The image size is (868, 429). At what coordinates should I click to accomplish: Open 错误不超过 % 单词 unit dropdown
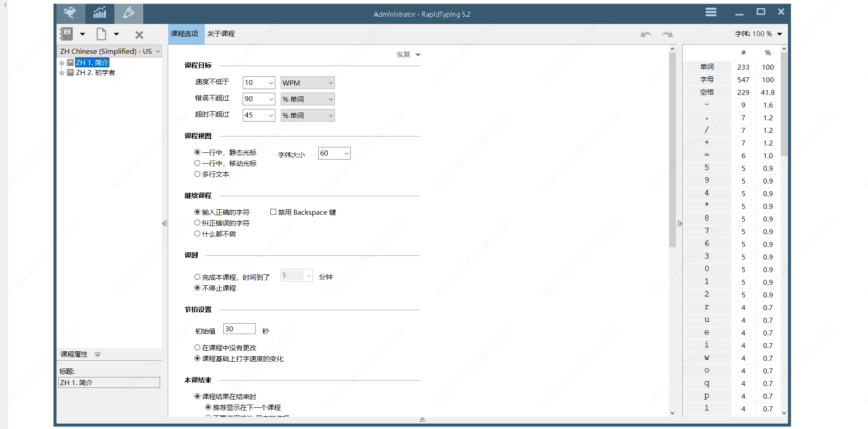coord(307,99)
